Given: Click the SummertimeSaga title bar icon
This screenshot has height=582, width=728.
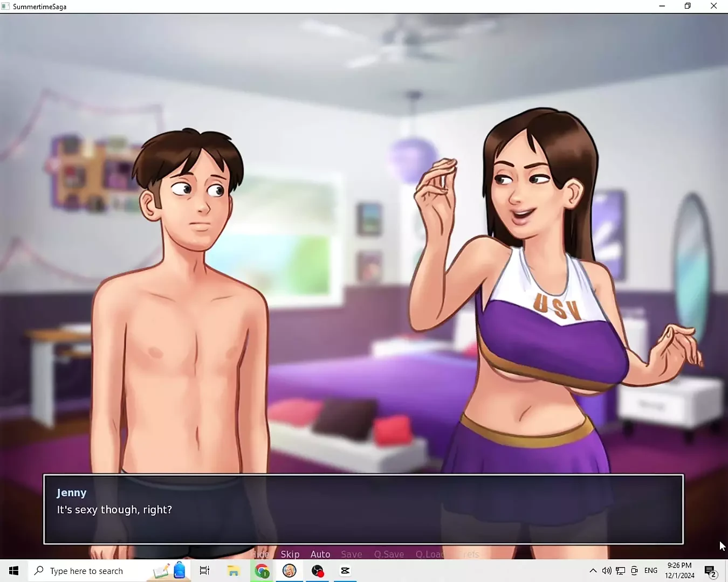Looking at the screenshot, I should point(6,6).
